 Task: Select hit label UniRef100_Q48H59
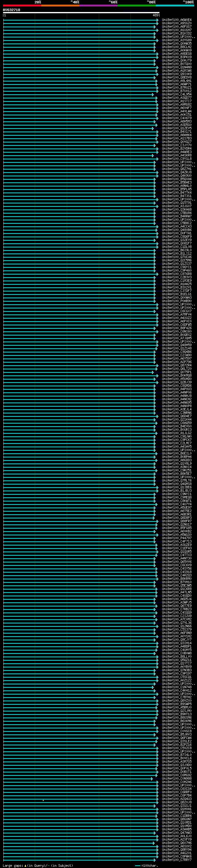click(x=177, y=345)
